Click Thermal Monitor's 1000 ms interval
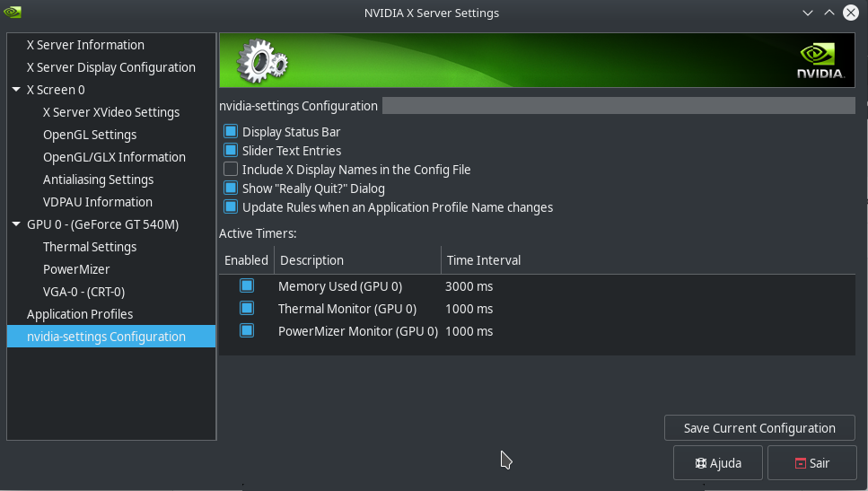Viewport: 868px width, 491px height. point(469,309)
